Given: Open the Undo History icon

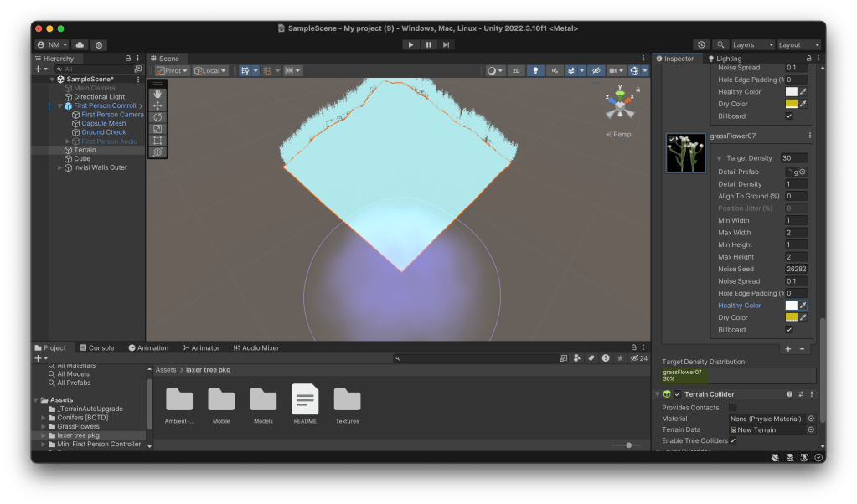Looking at the screenshot, I should [x=701, y=44].
